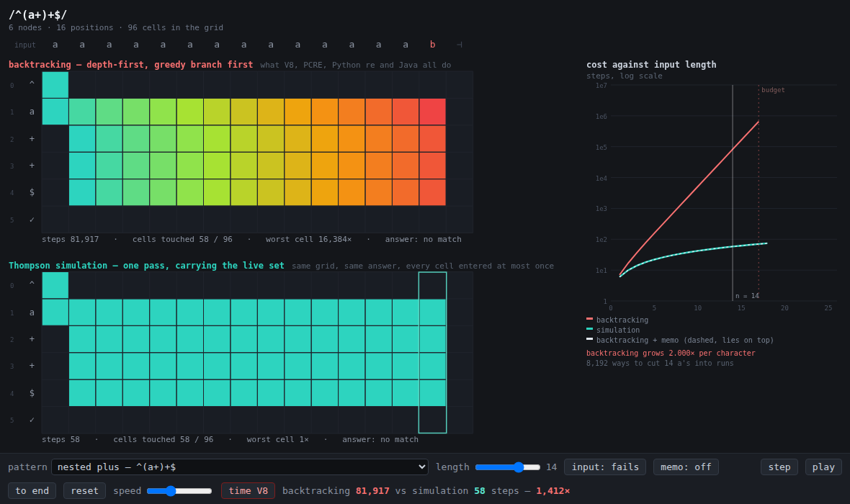The width and height of the screenshot is (850, 504).
Task: Click '6 nodes · 16 positions · 96 cells' summary
Action: click(116, 27)
